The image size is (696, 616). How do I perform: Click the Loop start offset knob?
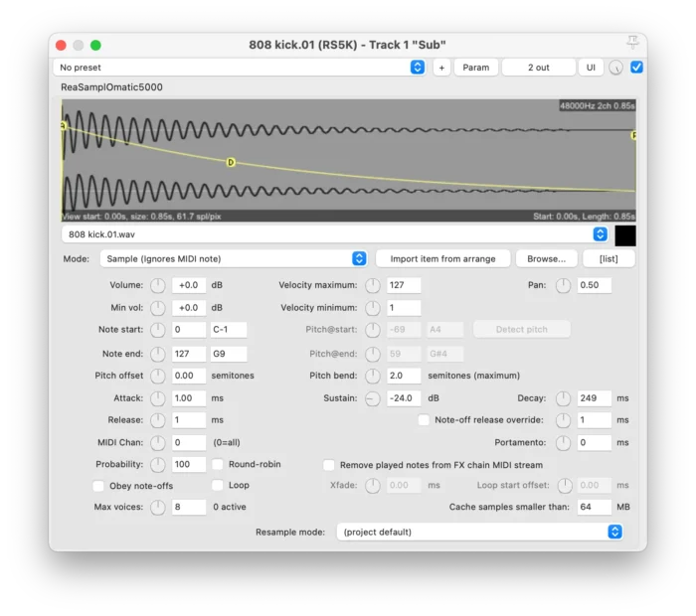click(x=565, y=486)
